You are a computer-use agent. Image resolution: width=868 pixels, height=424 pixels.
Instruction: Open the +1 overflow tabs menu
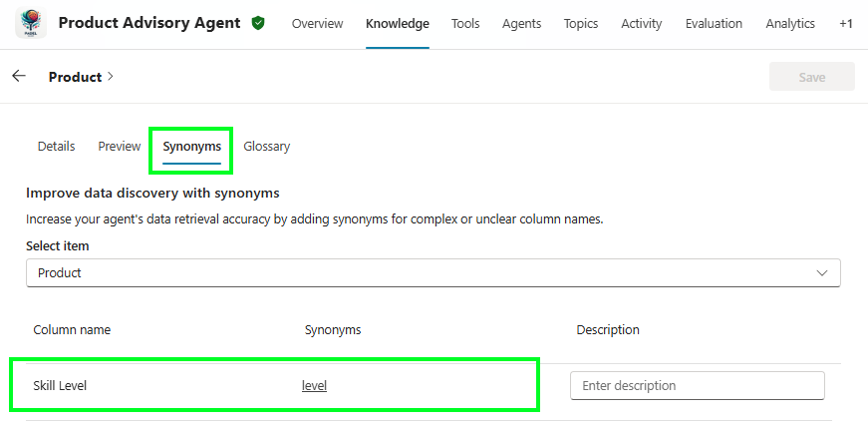pos(845,24)
